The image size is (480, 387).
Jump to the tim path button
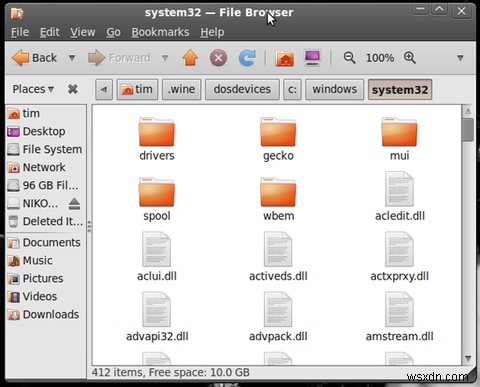point(137,89)
